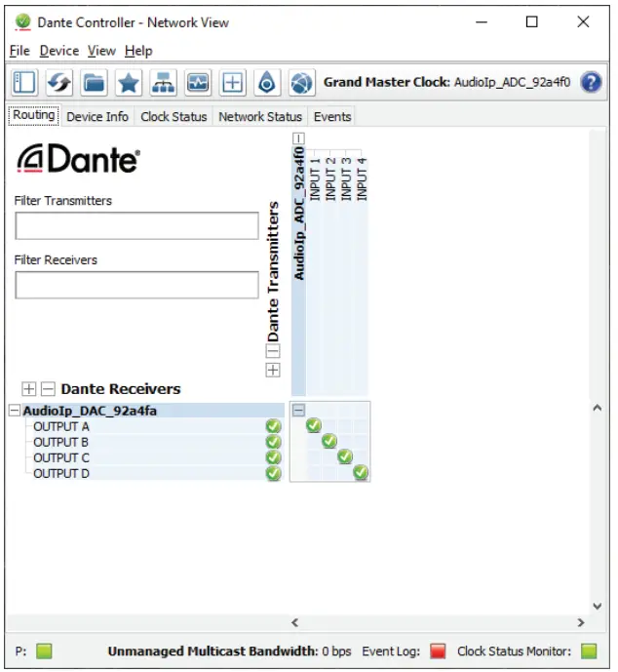Maximize the Dante Controller window
Viewport: 618px width, 672px height.
pyautogui.click(x=532, y=21)
